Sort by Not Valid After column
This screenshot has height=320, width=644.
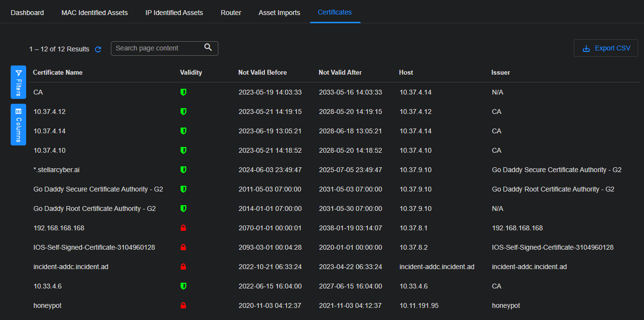pyautogui.click(x=340, y=72)
